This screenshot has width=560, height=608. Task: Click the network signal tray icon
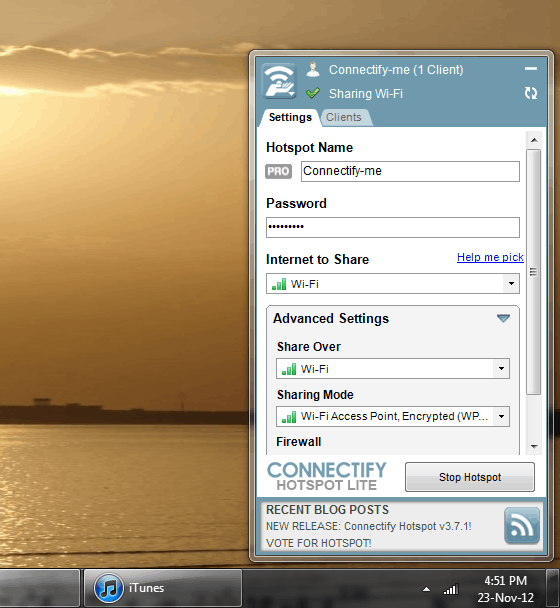pos(451,589)
